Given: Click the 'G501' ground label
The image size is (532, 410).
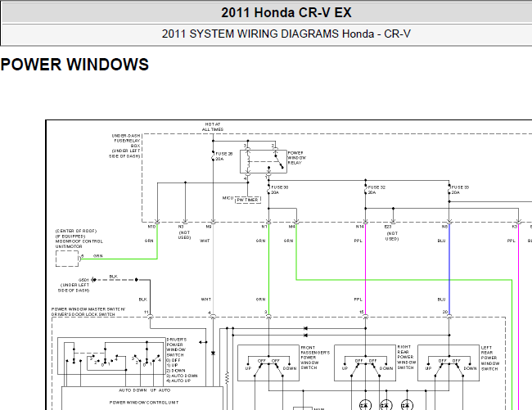Looking at the screenshot, I should click(83, 280).
